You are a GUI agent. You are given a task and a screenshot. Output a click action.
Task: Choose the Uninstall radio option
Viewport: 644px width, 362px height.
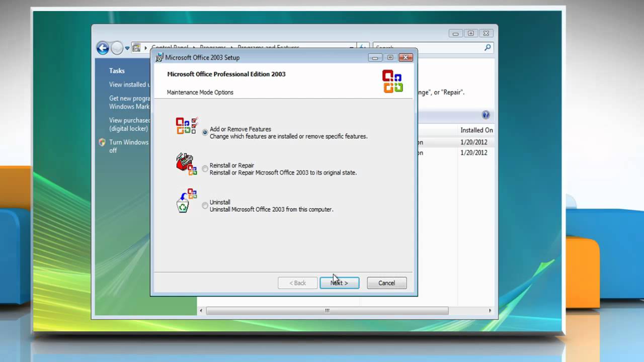click(205, 206)
